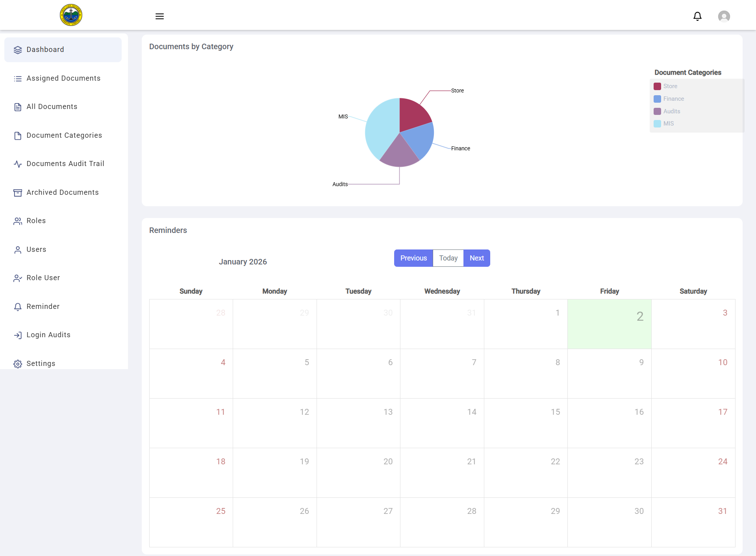This screenshot has width=756, height=556.
Task: Select January 15 calendar cell
Action: (x=526, y=423)
